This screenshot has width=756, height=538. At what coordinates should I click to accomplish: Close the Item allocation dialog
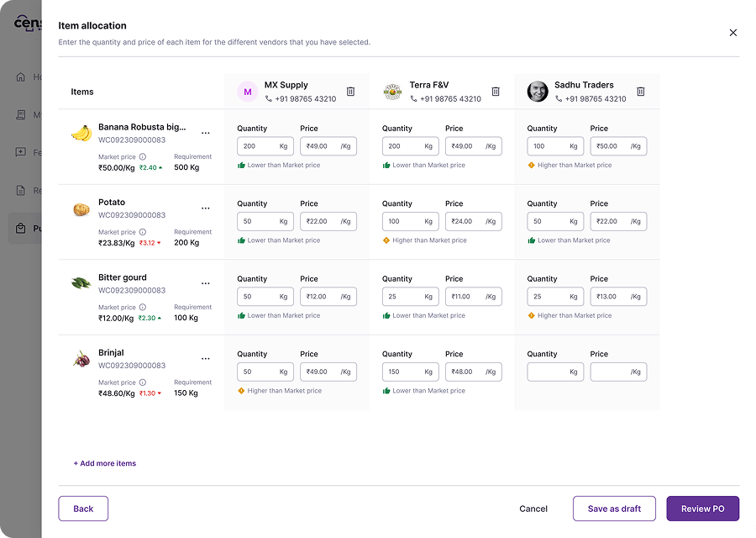click(x=732, y=33)
